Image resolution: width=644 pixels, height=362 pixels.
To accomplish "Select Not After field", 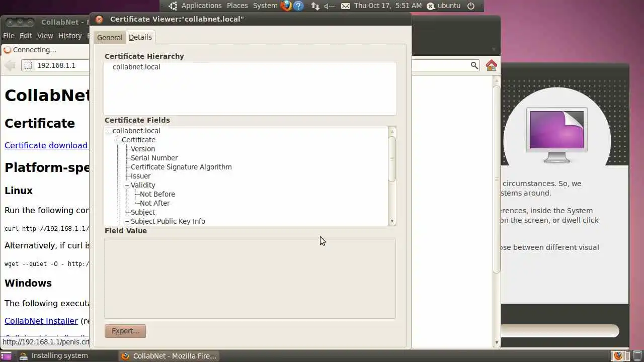I will coord(155,203).
